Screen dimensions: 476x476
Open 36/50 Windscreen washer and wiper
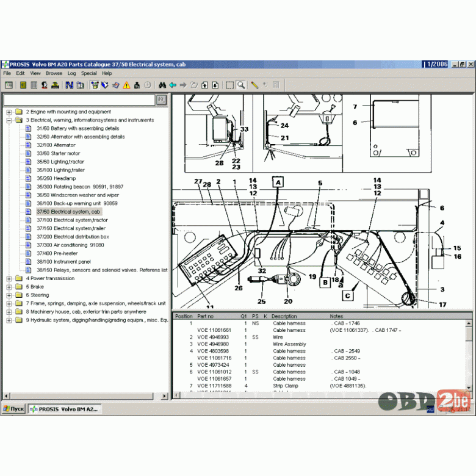78,195
